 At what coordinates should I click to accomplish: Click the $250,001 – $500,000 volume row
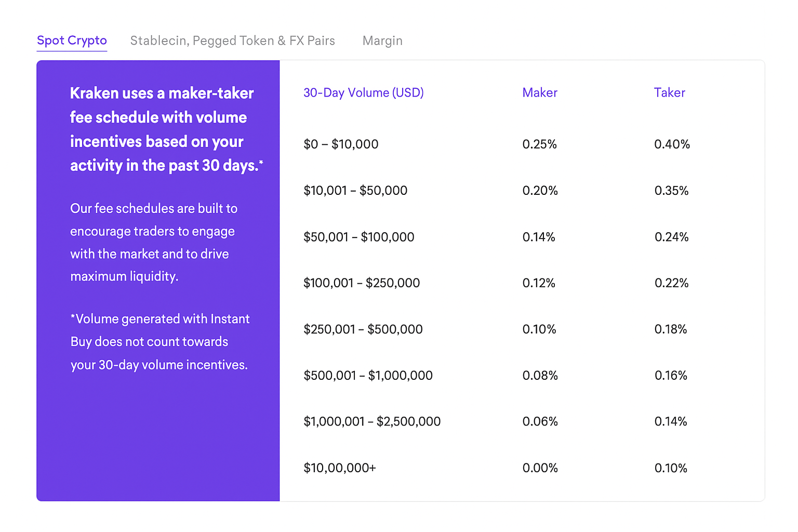point(363,329)
